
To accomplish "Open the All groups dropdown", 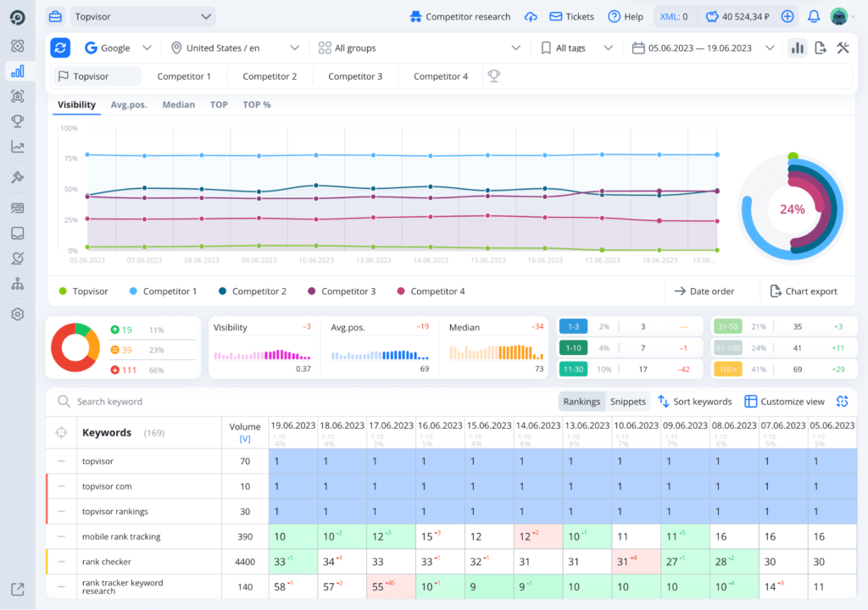I will pyautogui.click(x=419, y=47).
